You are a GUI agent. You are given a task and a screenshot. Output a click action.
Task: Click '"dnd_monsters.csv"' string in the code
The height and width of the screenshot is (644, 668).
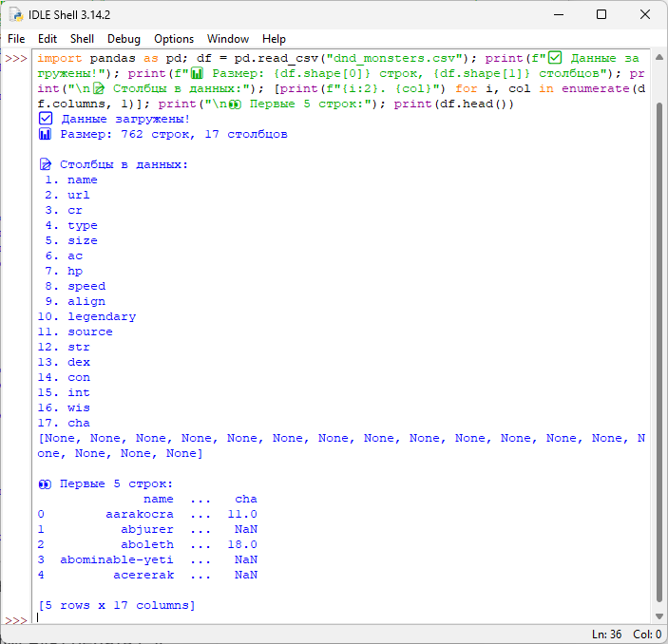coord(394,58)
